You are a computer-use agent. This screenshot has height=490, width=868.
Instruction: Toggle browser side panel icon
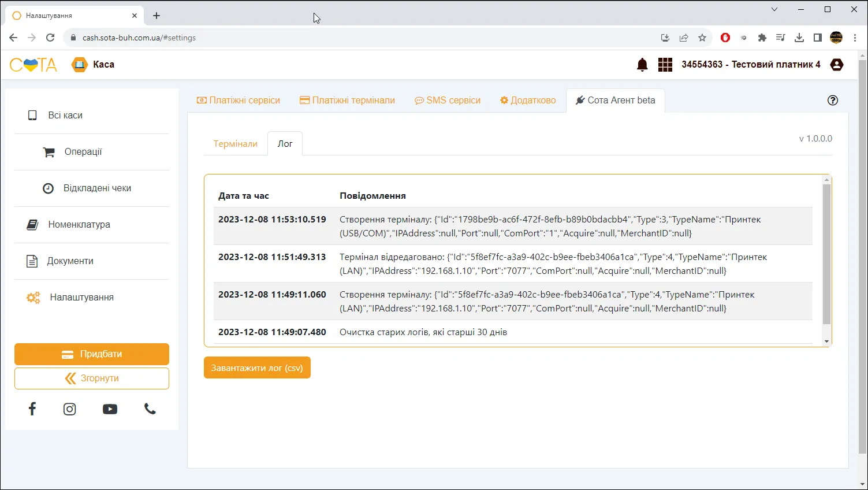point(818,38)
